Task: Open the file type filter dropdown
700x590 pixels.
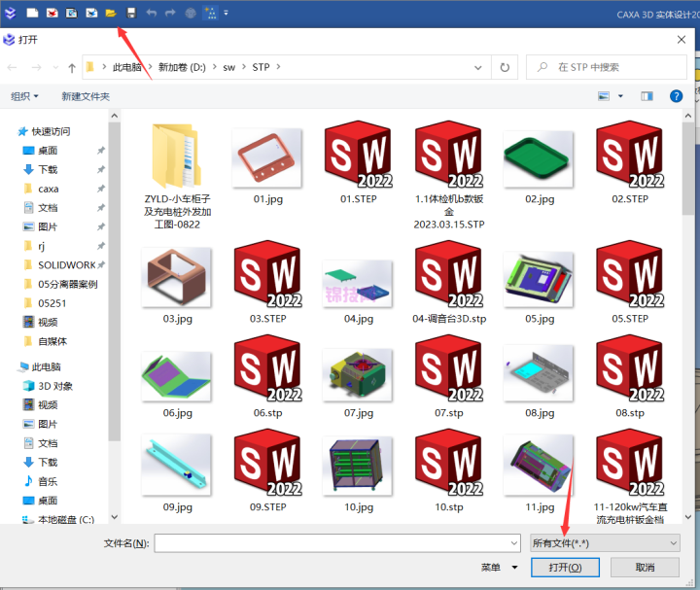Action: pyautogui.click(x=603, y=542)
